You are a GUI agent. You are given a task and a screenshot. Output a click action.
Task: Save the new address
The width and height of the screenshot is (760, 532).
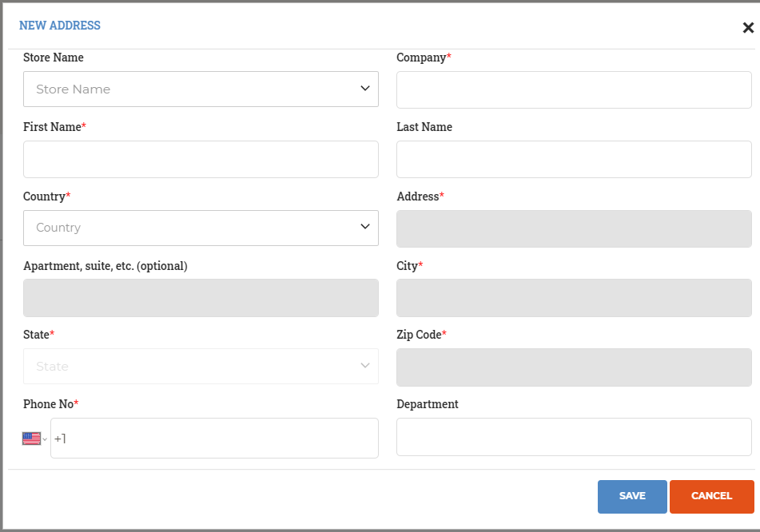[x=632, y=497]
